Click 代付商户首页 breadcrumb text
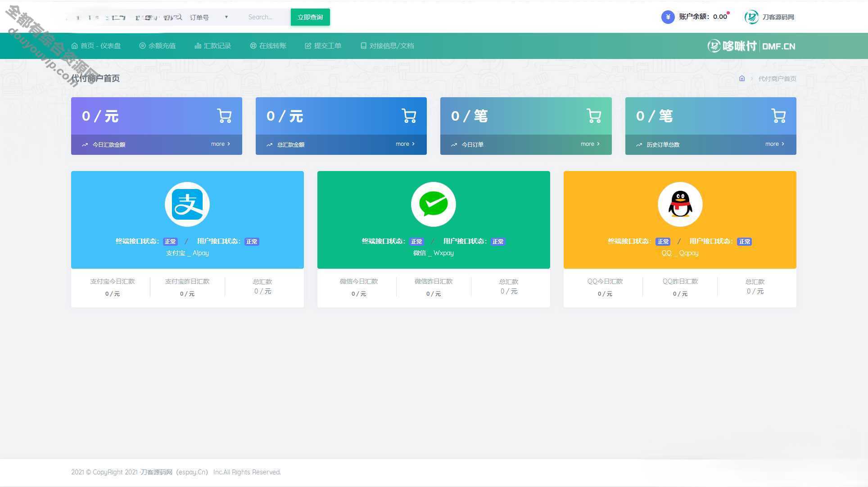 [x=778, y=79]
